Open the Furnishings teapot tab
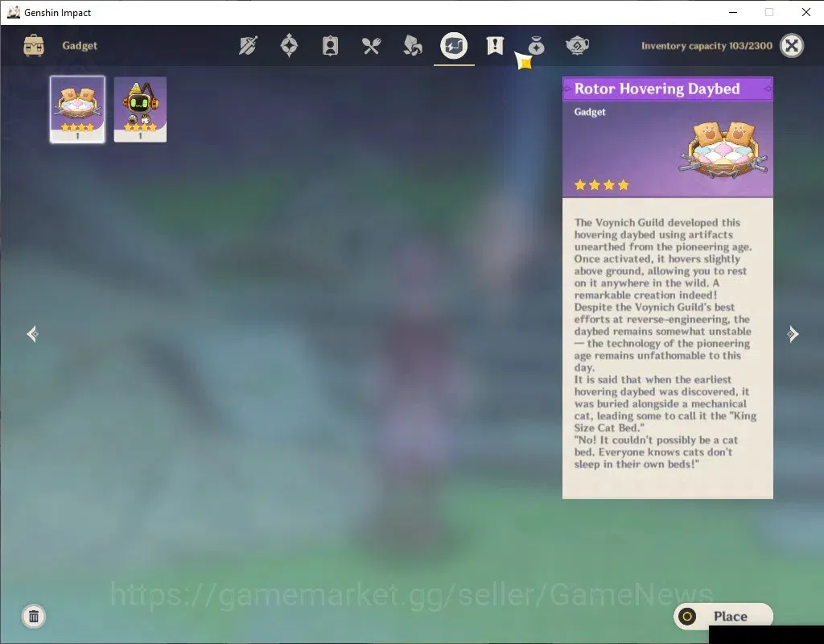 coord(577,46)
